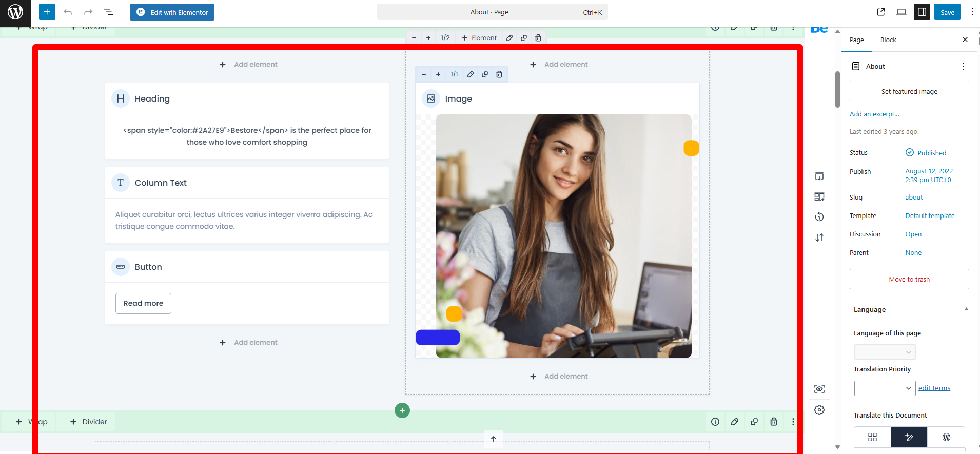Collapse the Language panel

click(x=966, y=309)
